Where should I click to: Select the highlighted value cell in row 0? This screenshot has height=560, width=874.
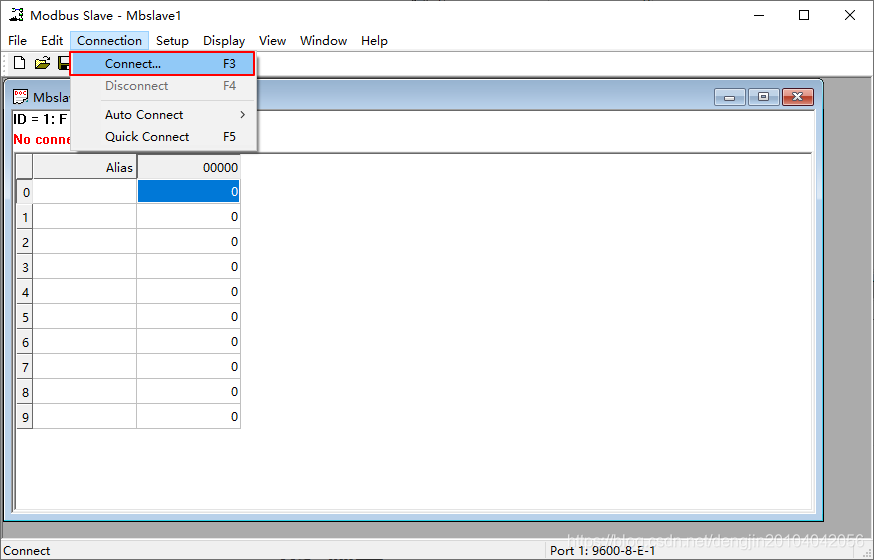click(x=188, y=191)
